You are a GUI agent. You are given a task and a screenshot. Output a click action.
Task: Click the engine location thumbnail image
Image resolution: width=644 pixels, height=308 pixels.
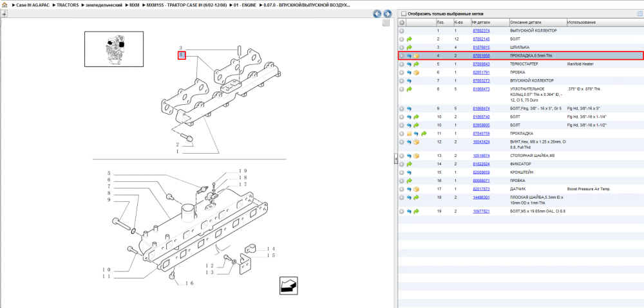pos(114,49)
